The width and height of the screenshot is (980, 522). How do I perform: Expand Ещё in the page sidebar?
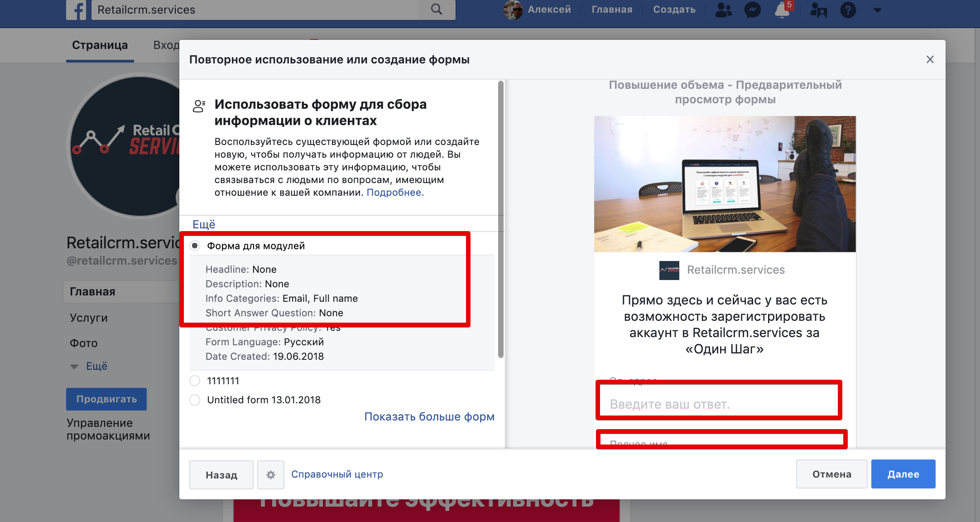tap(96, 366)
